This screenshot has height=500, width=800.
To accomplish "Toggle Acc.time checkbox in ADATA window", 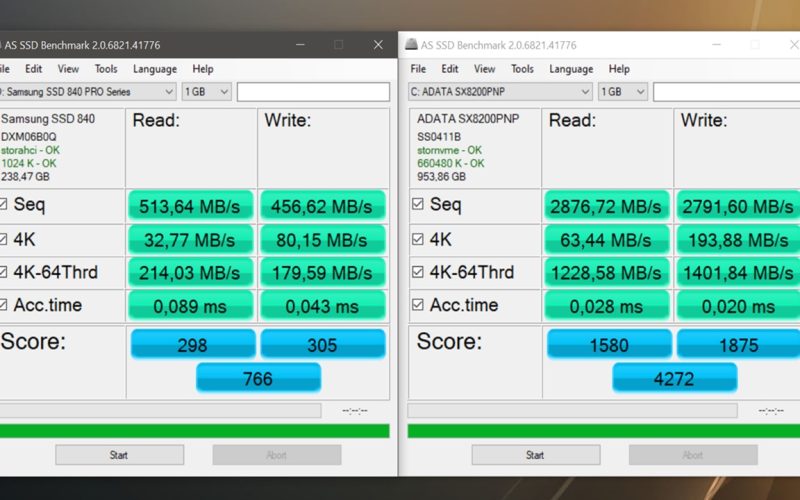I will (x=417, y=305).
